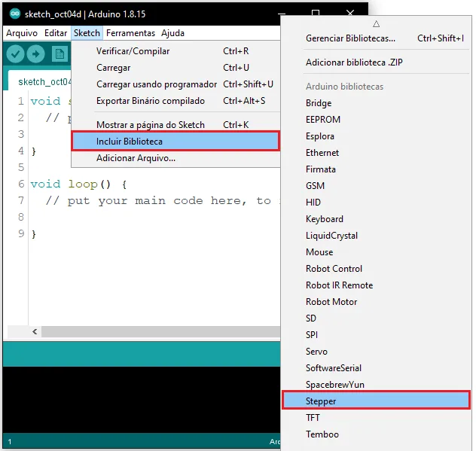Maximize the Arduino window

(316, 13)
